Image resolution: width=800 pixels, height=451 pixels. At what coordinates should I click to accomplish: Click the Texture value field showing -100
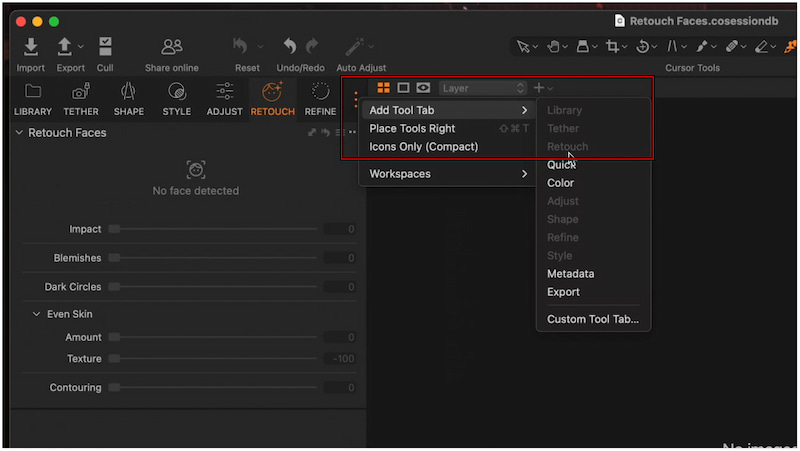(x=340, y=359)
